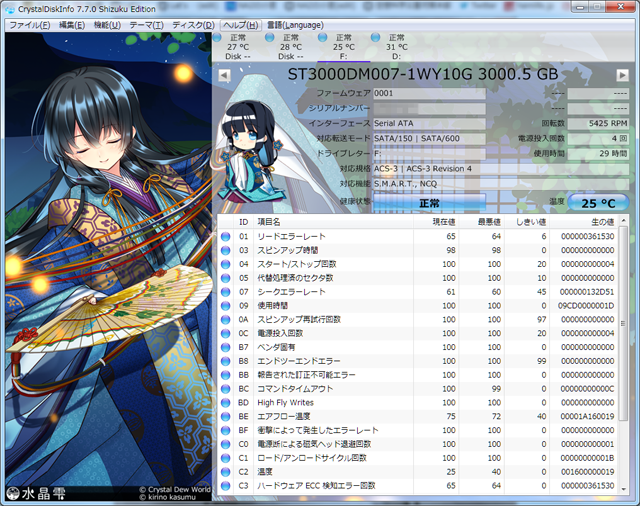Viewport: 640px width, 506px height.
Task: Select raw value 001600000019
Action: (x=587, y=473)
